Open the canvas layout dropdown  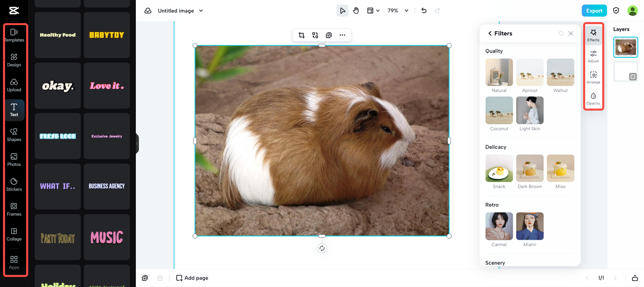click(373, 11)
